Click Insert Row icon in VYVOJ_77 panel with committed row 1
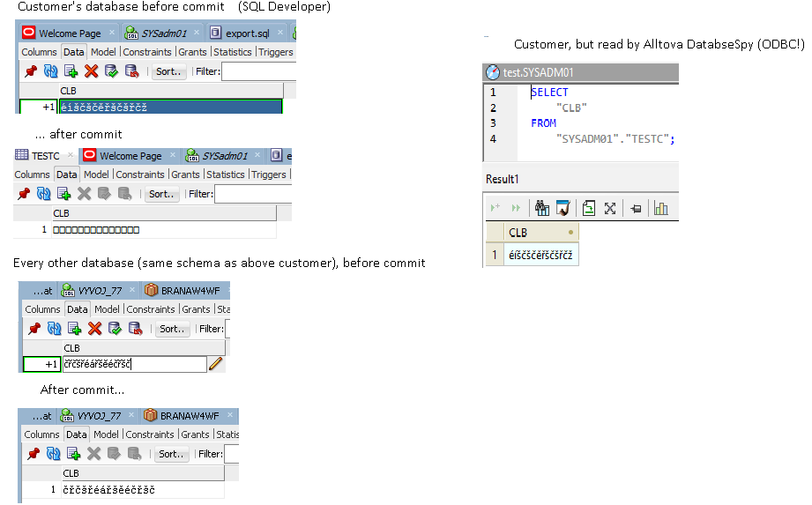 coord(73,454)
